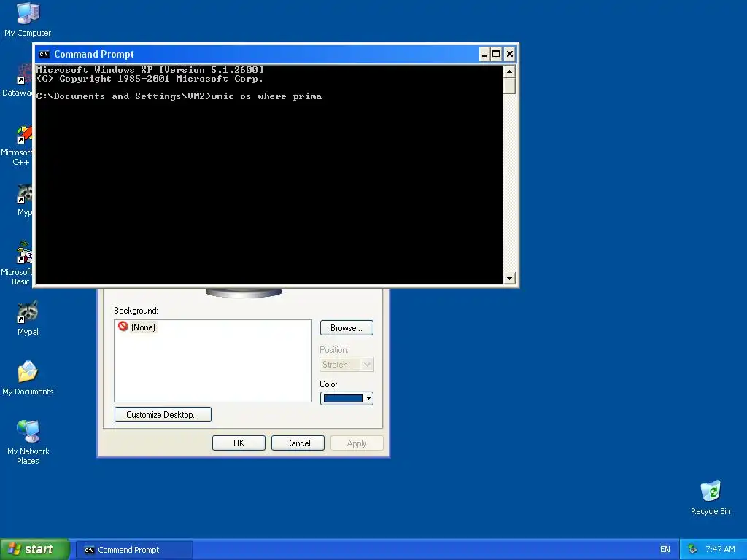Click the Command Prompt title bar icon
This screenshot has height=560, width=747.
point(44,54)
